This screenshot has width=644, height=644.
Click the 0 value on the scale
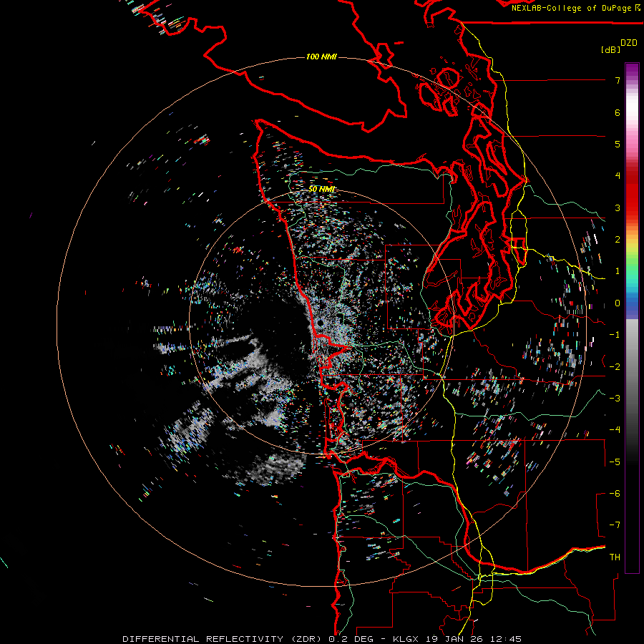point(618,303)
